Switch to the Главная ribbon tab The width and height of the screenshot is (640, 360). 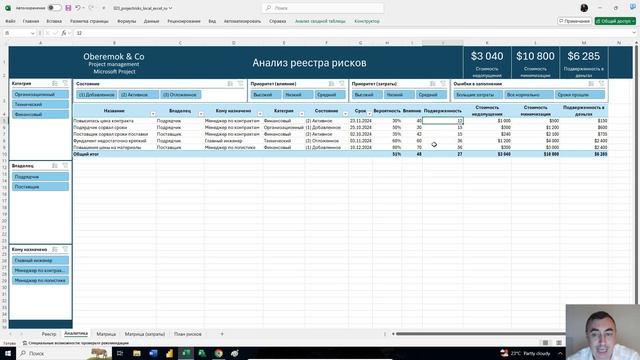coord(31,21)
